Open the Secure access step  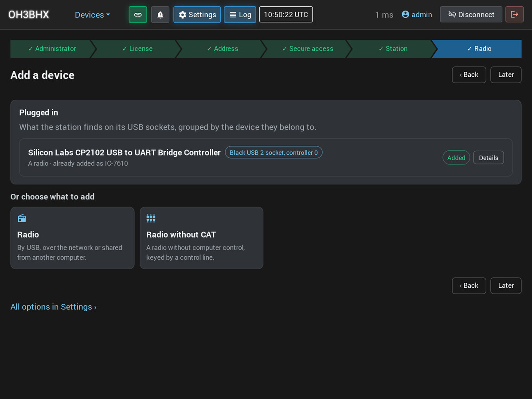(307, 49)
